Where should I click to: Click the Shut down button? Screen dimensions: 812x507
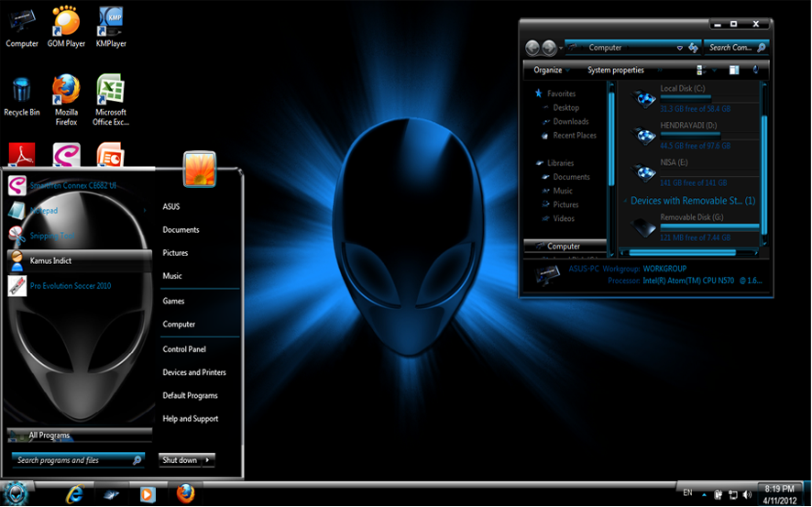point(180,460)
